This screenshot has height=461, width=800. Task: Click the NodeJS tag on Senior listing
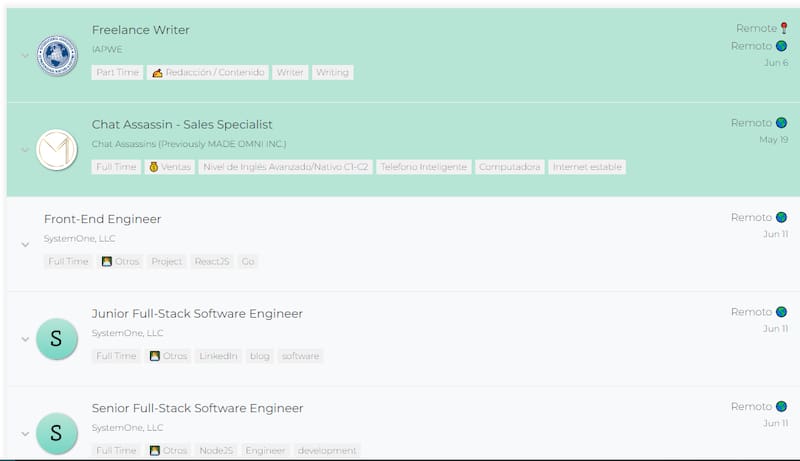(x=216, y=450)
